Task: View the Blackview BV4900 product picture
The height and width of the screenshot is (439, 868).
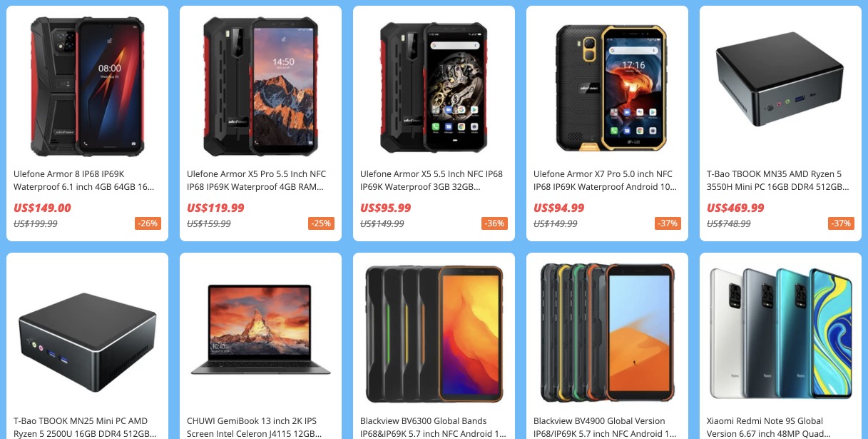Action: pos(607,333)
